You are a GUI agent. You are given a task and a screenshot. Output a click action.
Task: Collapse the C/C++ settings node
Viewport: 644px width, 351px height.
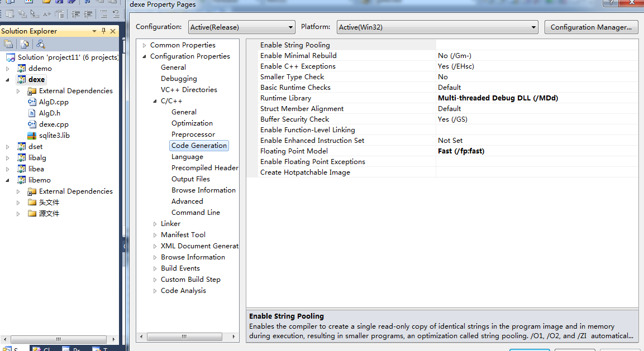[x=155, y=100]
